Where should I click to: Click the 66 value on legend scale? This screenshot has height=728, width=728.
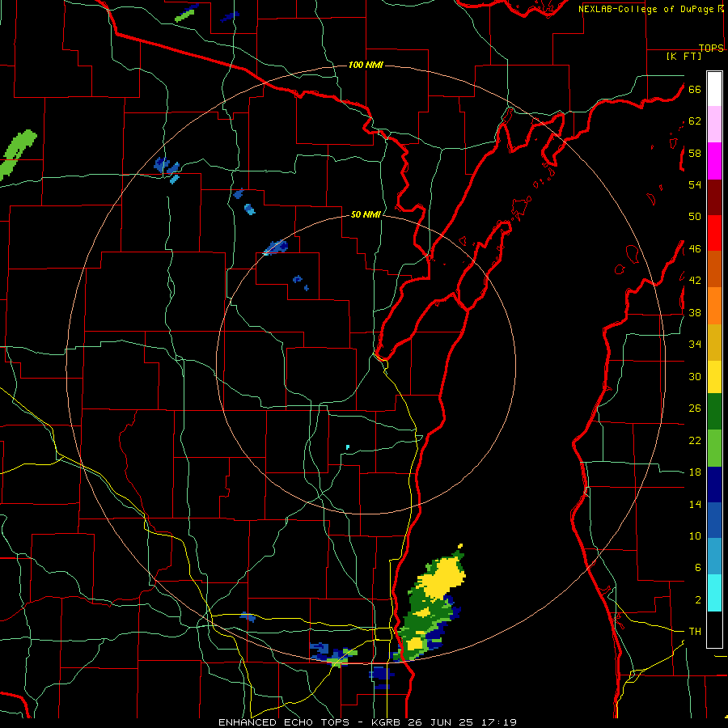click(695, 89)
